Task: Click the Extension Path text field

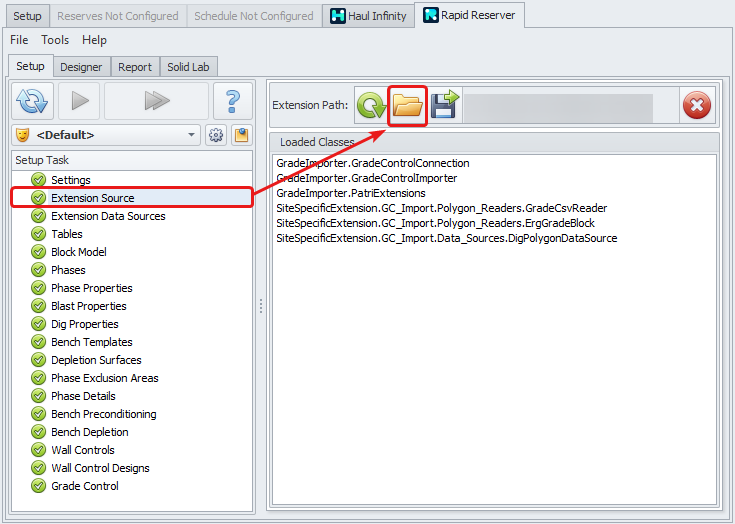Action: click(570, 105)
